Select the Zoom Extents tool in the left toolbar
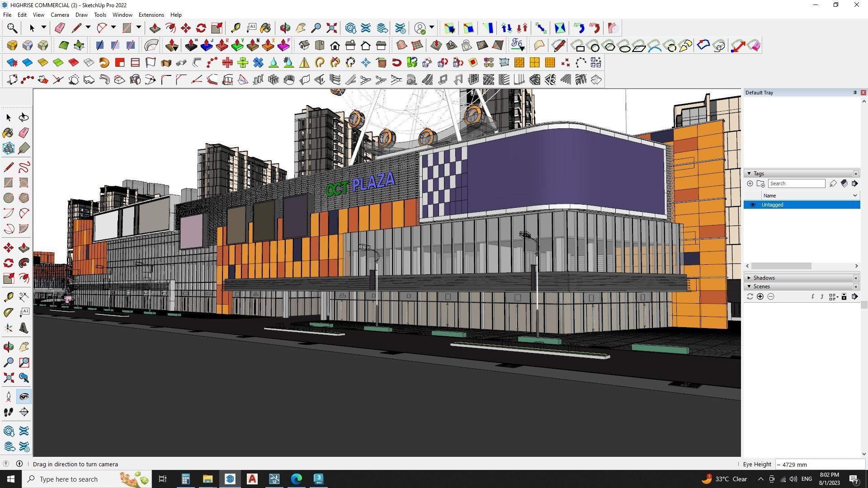The height and width of the screenshot is (488, 868). coord(8,378)
